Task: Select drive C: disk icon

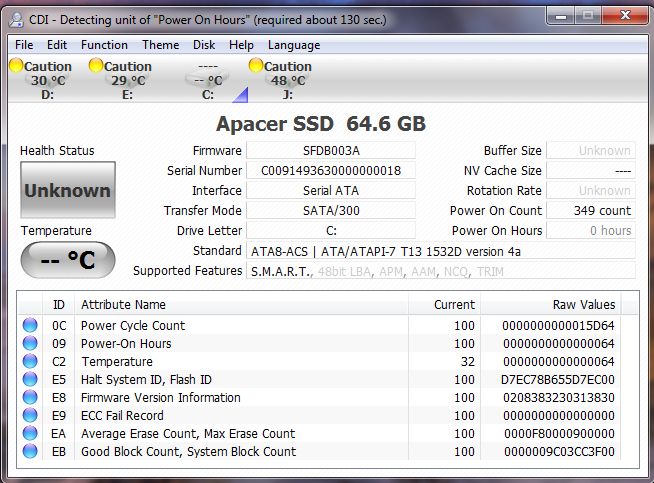Action: tap(207, 78)
